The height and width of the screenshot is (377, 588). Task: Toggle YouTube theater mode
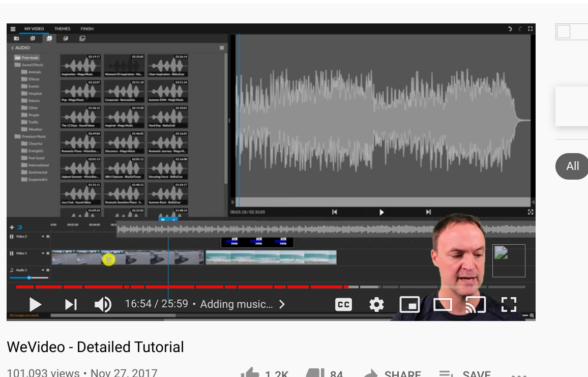pyautogui.click(x=443, y=305)
